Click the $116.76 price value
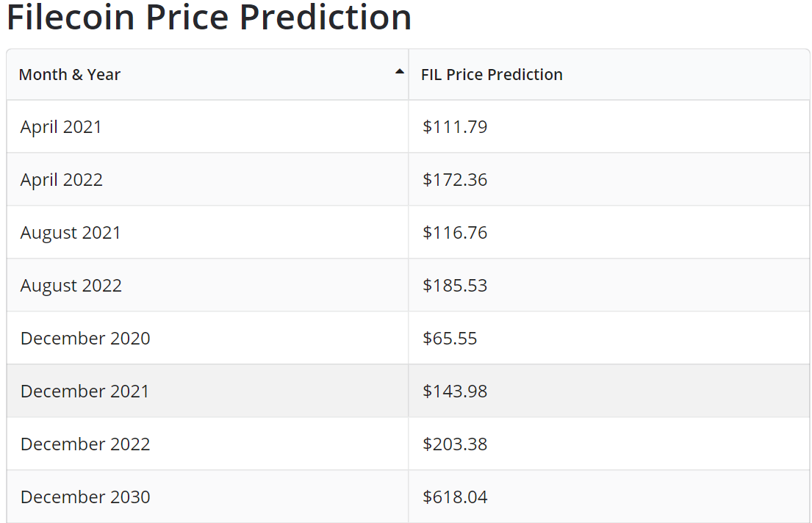 pyautogui.click(x=455, y=233)
